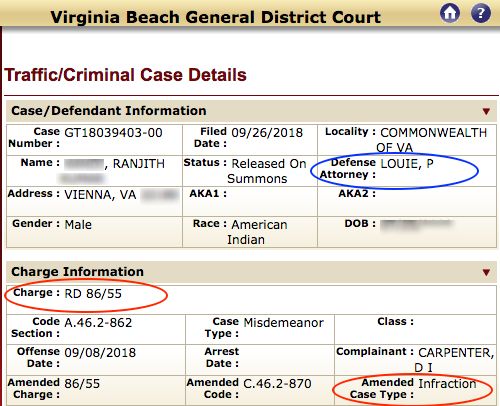Go to the court home page icon
The height and width of the screenshot is (406, 500).
point(450,13)
